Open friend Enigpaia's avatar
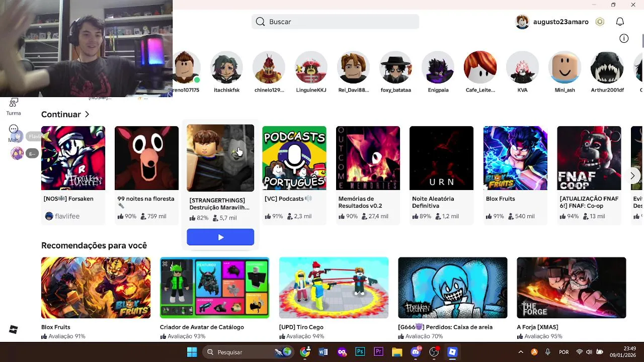 tap(438, 67)
